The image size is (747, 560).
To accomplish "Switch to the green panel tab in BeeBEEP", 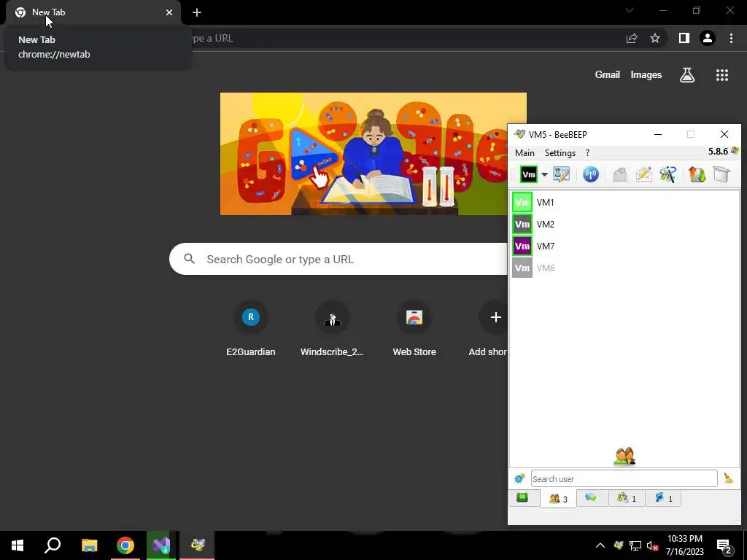I will [522, 498].
